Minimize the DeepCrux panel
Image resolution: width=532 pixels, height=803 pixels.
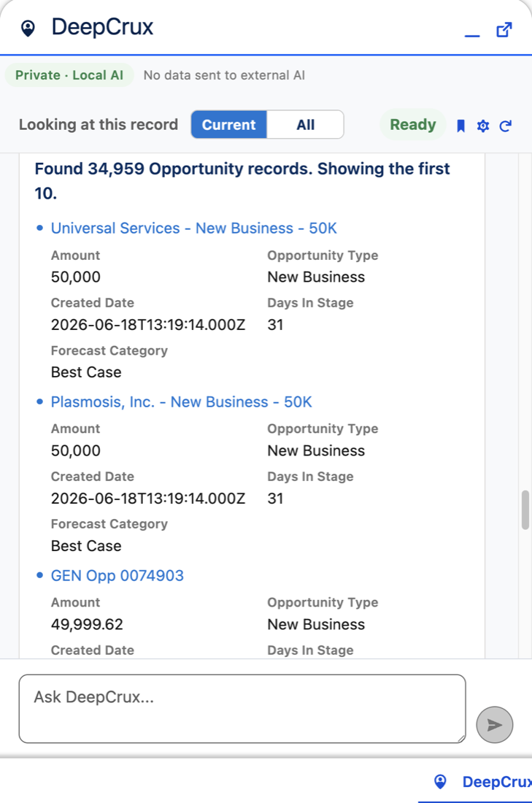coord(472,35)
